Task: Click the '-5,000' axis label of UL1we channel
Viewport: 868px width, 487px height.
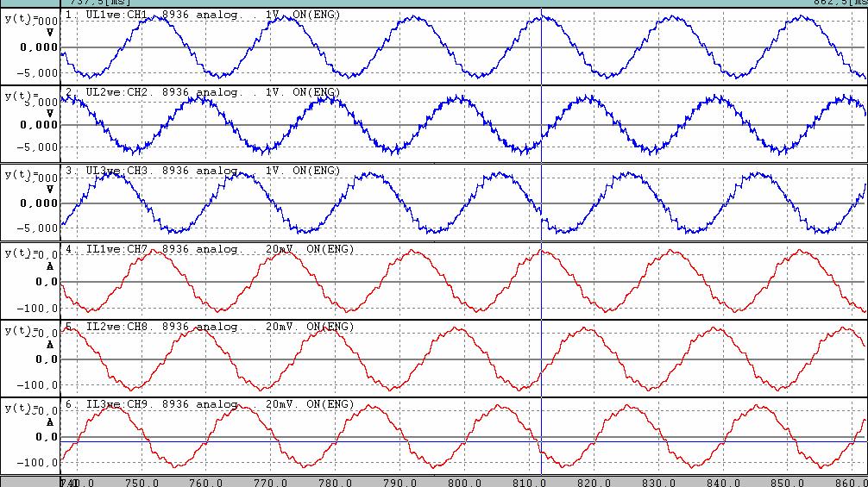Action: pyautogui.click(x=37, y=73)
